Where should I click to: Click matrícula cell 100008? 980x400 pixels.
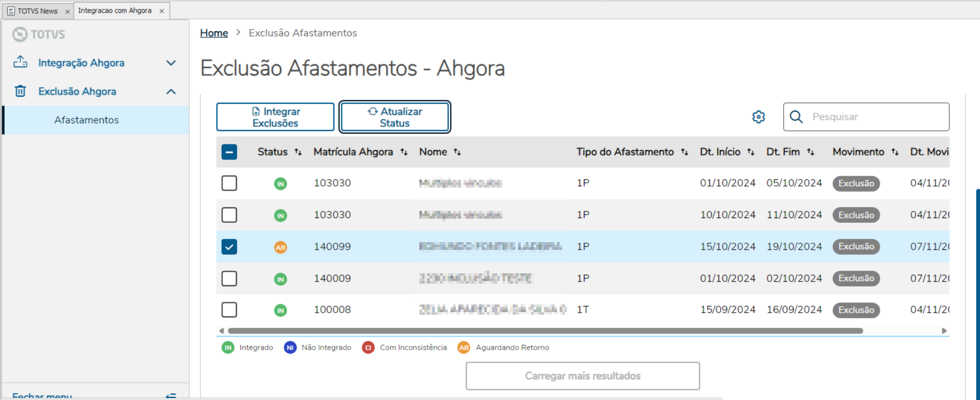tap(333, 310)
